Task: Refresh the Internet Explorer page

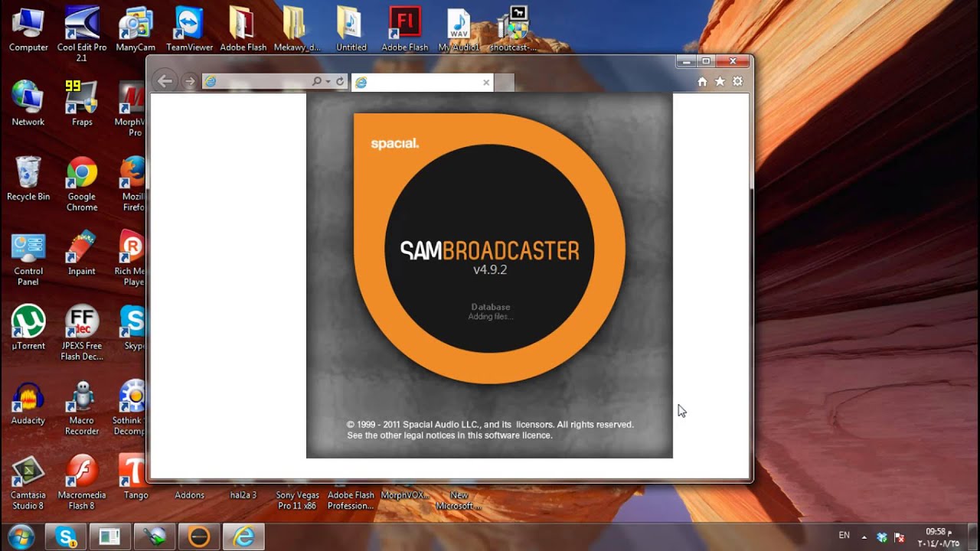Action: click(x=340, y=81)
